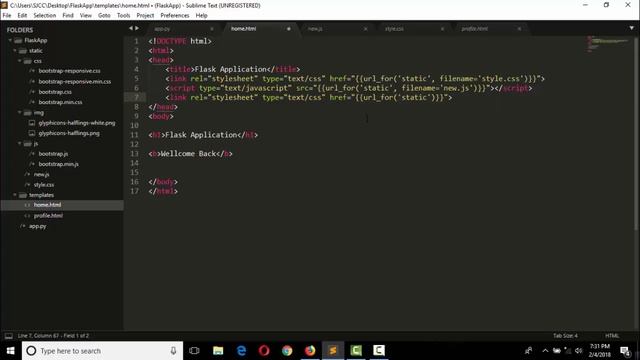
Task: Open bootstrap-responsive.css in sidebar
Action: [69, 71]
